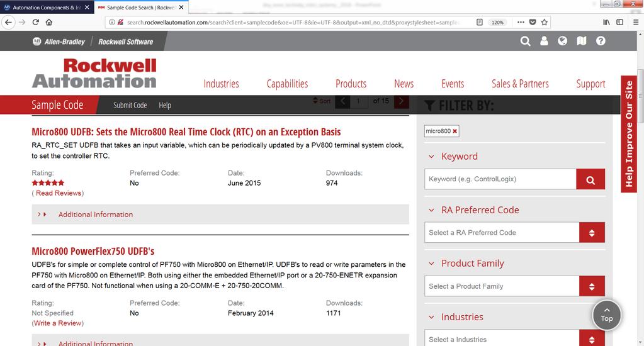Screen dimensions: 644x346
Task: Toggle reader view icon in address bar
Action: pyautogui.click(x=479, y=22)
